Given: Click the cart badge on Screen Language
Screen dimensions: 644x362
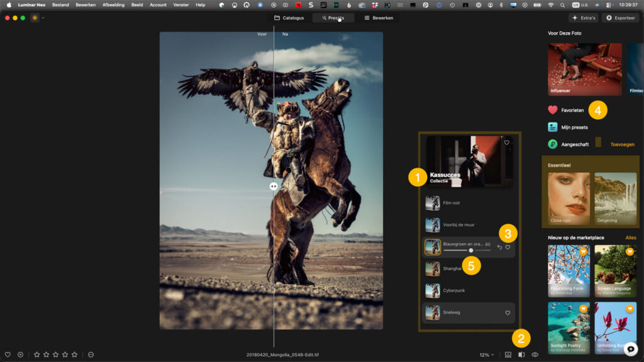Looking at the screenshot, I should (x=630, y=251).
